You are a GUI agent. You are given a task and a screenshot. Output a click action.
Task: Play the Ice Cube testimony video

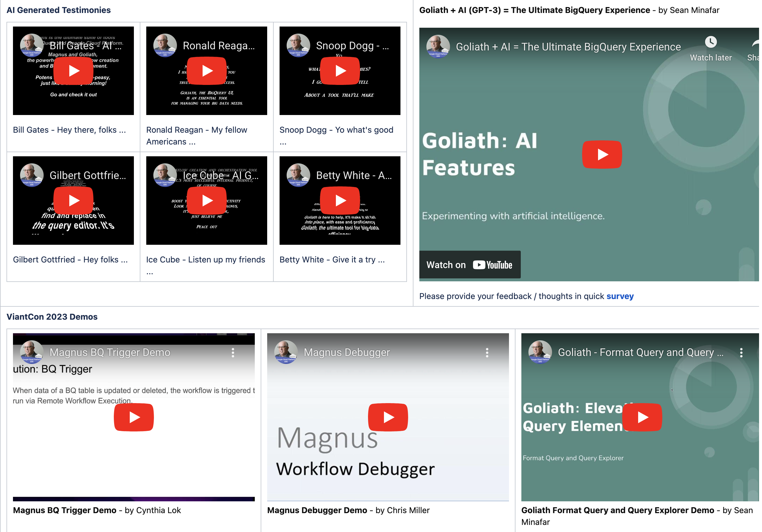(207, 201)
